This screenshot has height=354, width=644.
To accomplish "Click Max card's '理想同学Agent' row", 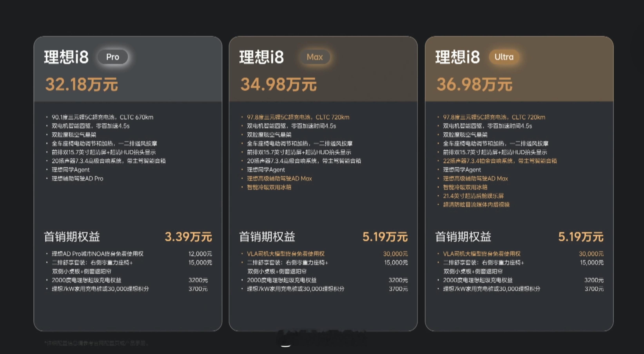I will point(266,170).
